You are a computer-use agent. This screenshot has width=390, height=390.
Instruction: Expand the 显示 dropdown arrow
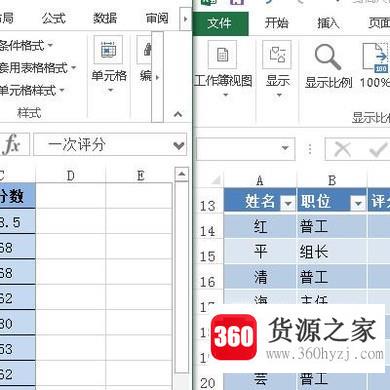279,95
